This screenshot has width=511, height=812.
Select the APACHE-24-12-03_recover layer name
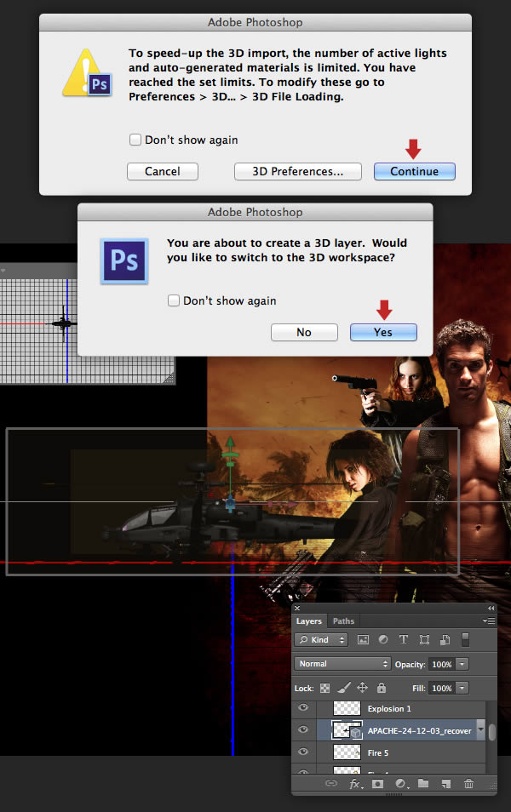click(419, 730)
